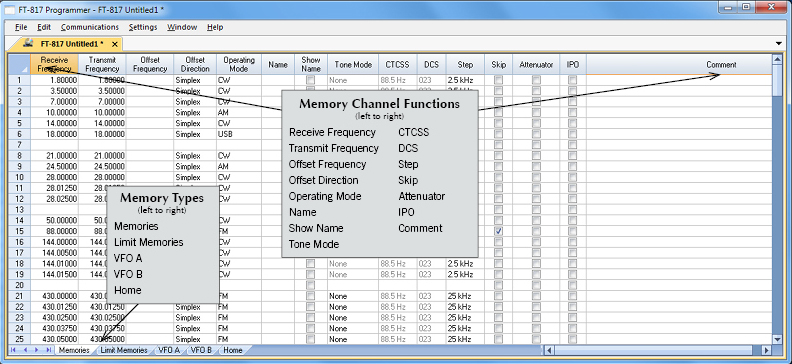This screenshot has height=364, width=792.
Task: Toggle IPO checkbox in row 5
Action: (x=572, y=123)
